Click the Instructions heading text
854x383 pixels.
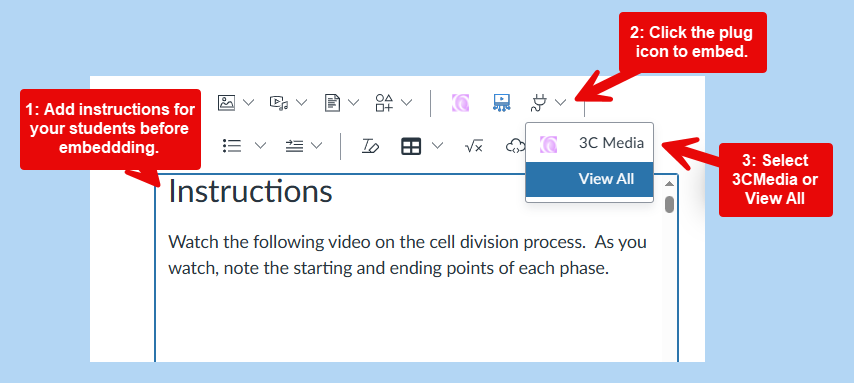pos(251,191)
